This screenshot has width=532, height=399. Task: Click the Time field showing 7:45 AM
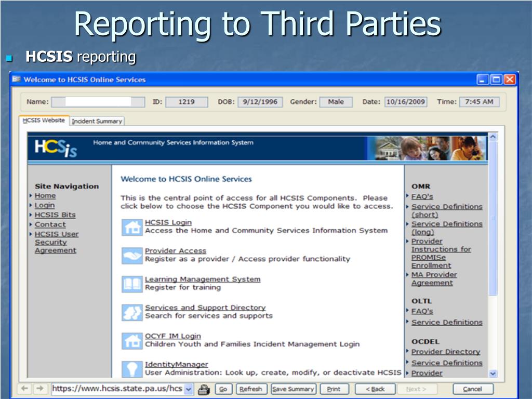pos(480,102)
